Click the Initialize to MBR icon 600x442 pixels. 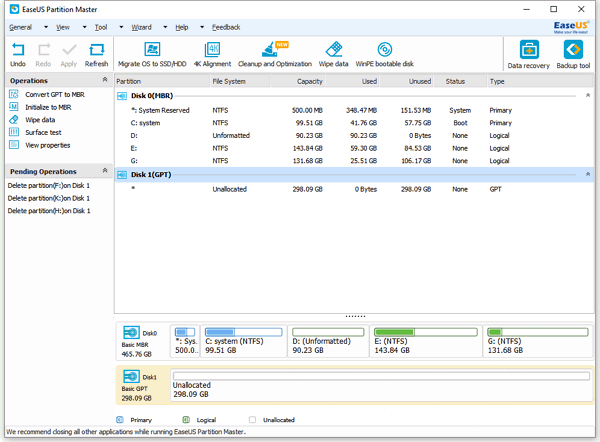[14, 107]
